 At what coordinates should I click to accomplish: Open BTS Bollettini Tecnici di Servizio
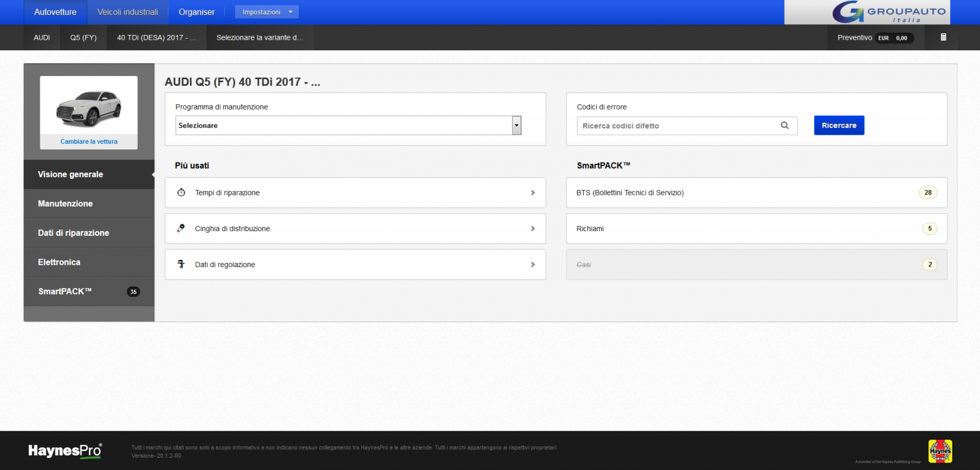click(x=756, y=192)
